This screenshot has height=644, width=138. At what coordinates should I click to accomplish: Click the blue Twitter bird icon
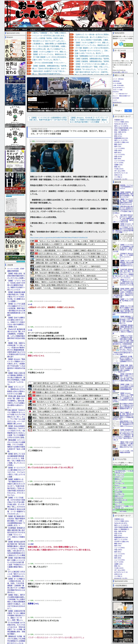click(121, 44)
